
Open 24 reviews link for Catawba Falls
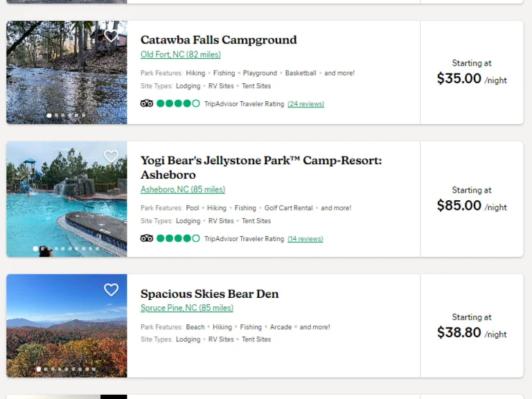click(305, 104)
